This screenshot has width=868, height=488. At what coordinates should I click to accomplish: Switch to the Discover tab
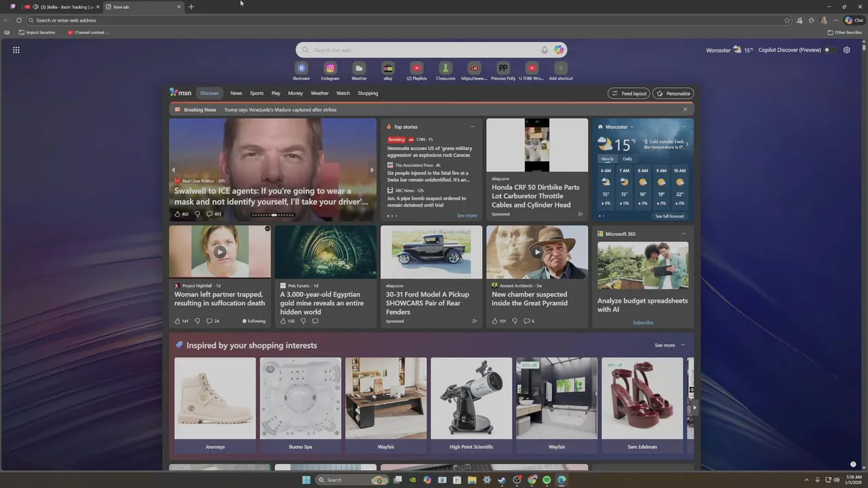coord(210,94)
